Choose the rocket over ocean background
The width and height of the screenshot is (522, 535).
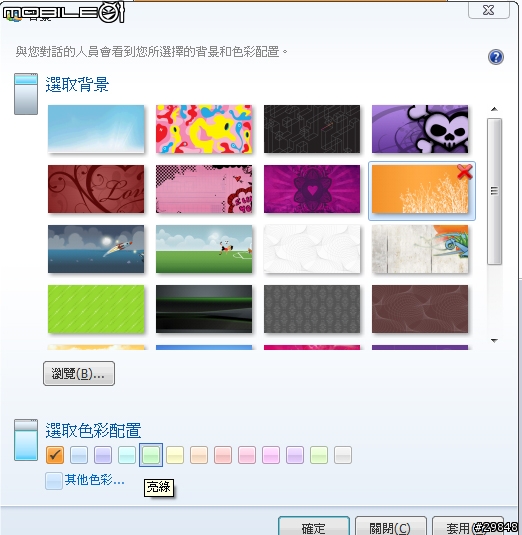pos(96,249)
